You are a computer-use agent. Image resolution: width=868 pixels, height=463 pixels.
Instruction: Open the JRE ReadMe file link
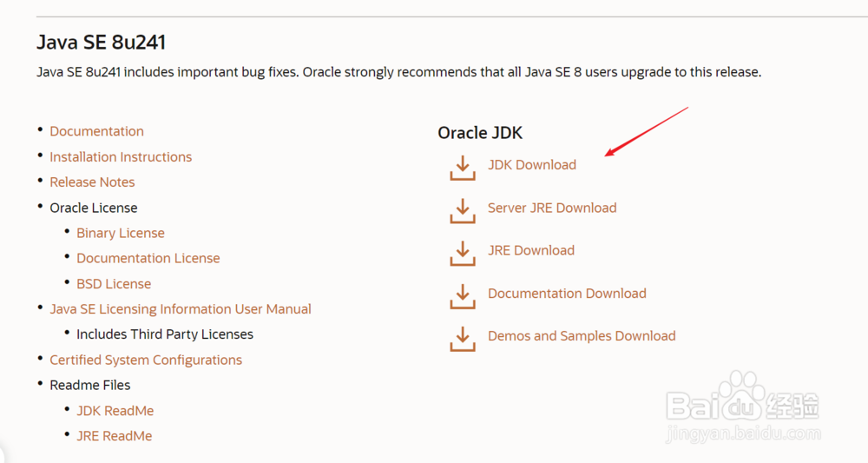(114, 436)
